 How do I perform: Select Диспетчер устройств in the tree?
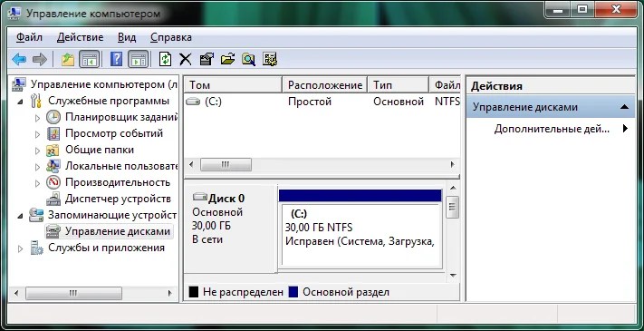tap(118, 199)
